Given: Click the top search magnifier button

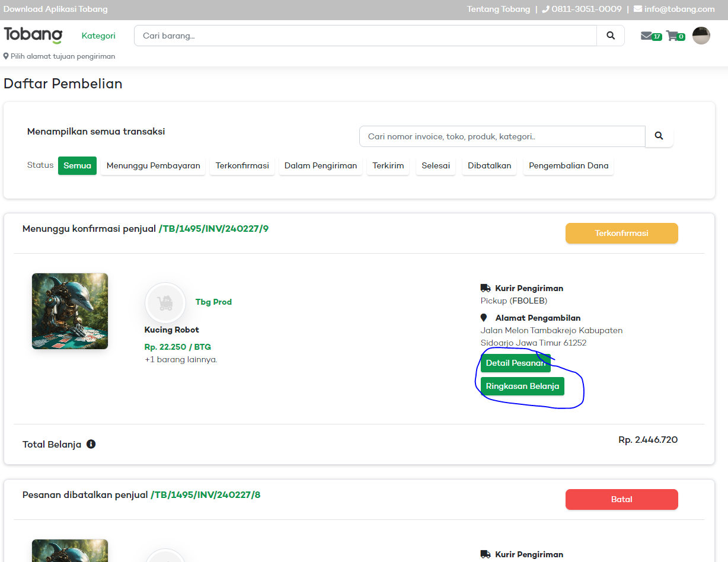Looking at the screenshot, I should tap(611, 36).
